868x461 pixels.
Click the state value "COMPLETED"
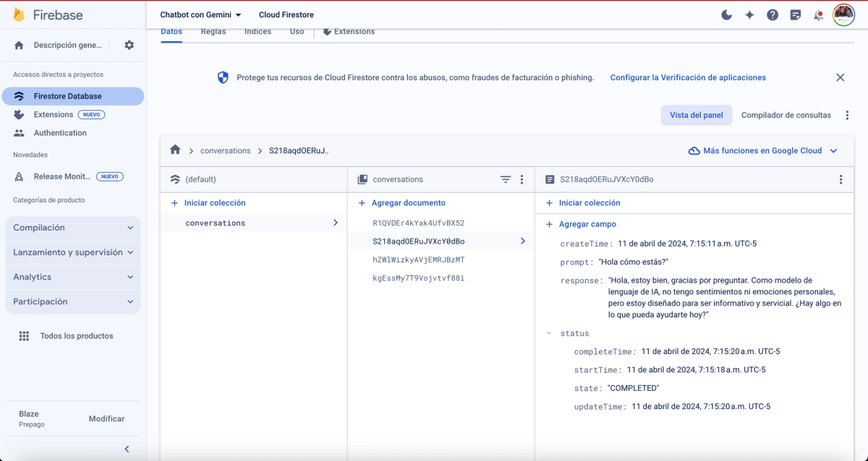[x=633, y=388]
